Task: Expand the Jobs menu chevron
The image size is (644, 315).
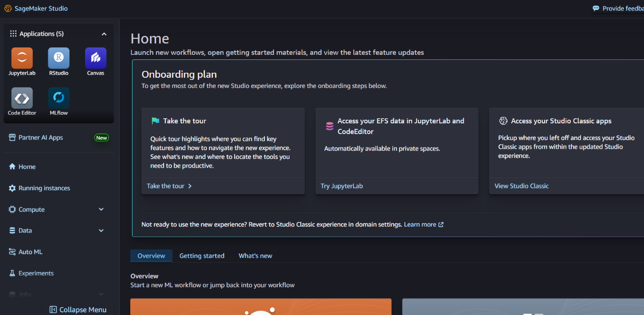Action: click(x=101, y=294)
